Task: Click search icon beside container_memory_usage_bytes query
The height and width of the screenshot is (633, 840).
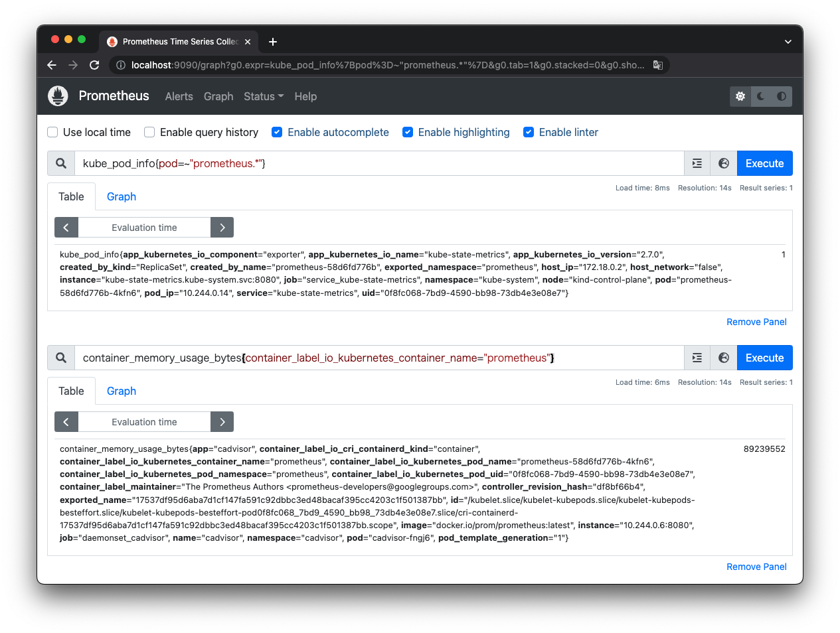Action: click(61, 358)
